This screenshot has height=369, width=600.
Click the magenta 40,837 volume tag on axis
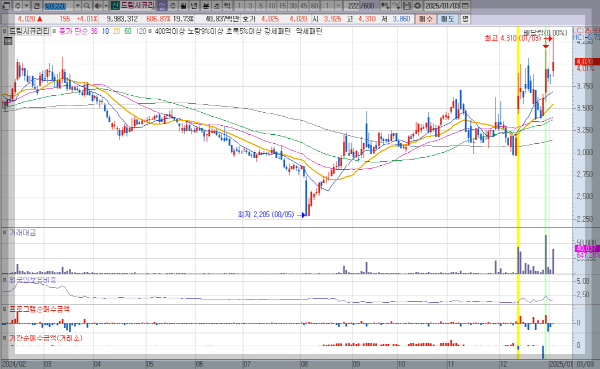pos(587,248)
